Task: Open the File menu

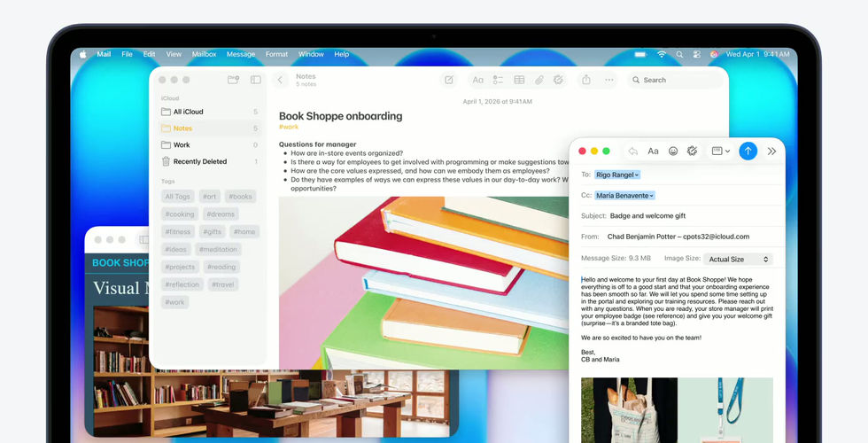Action: click(128, 54)
